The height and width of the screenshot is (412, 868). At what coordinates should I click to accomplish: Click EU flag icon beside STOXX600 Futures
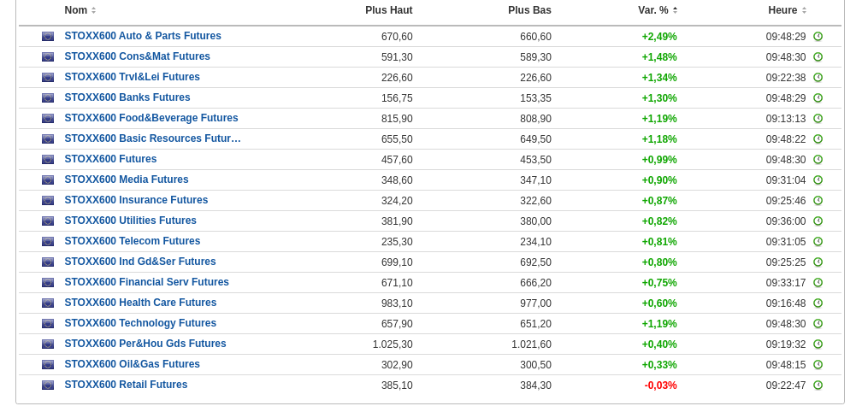48,160
